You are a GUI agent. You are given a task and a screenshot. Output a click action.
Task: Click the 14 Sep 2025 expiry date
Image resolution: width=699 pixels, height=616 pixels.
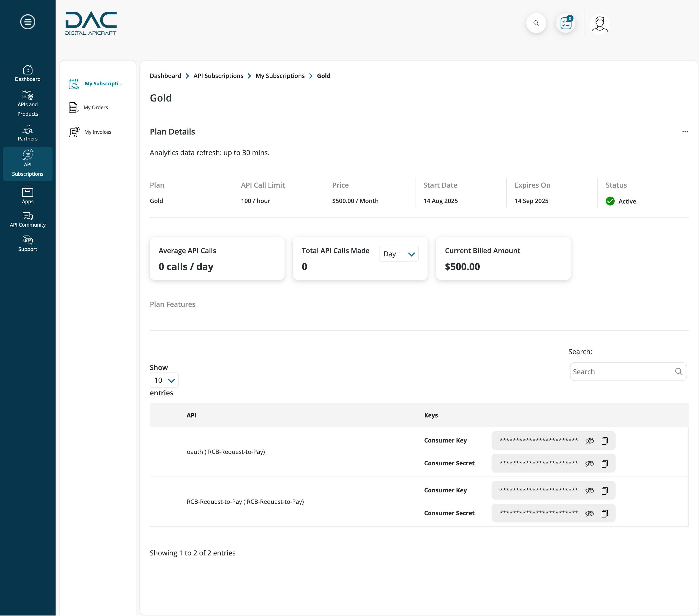(x=531, y=201)
